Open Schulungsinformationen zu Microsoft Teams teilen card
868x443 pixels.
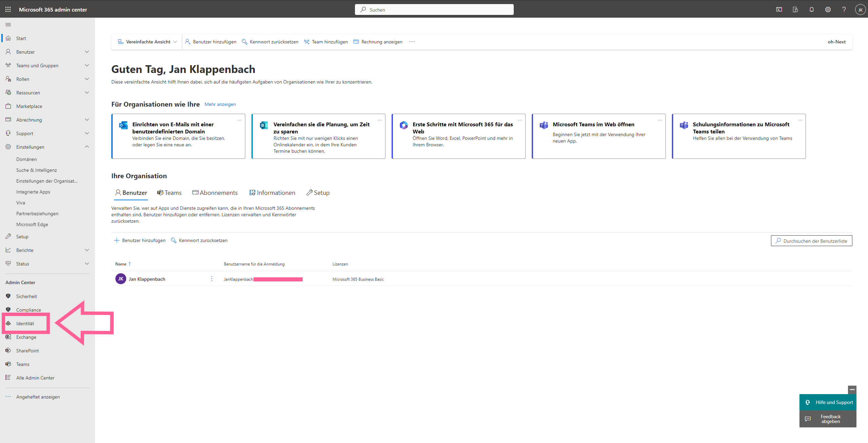point(739,136)
